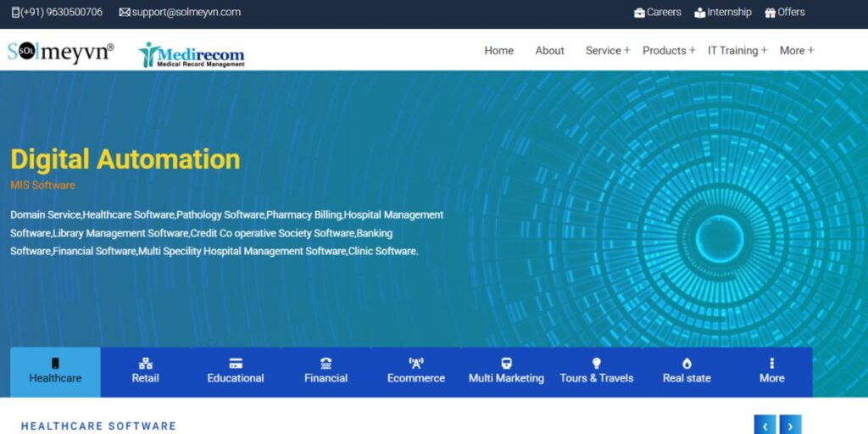This screenshot has width=868, height=434.
Task: Click the phone icon beside the number
Action: point(15,13)
